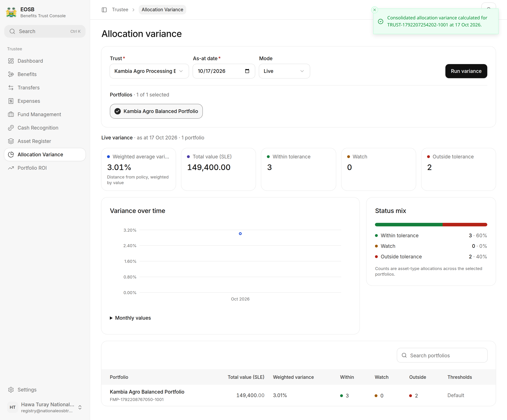Edit the As-at date field
507x420 pixels.
click(x=224, y=71)
